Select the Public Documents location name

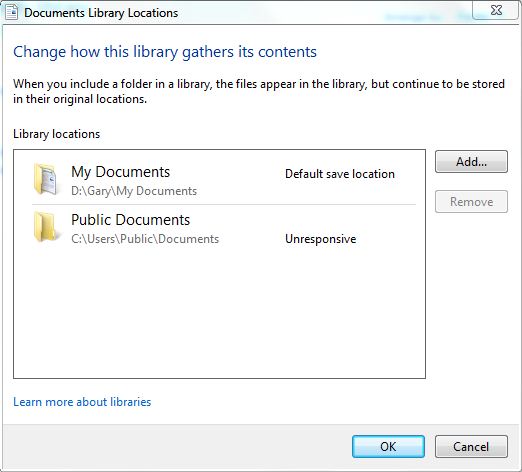(x=130, y=220)
